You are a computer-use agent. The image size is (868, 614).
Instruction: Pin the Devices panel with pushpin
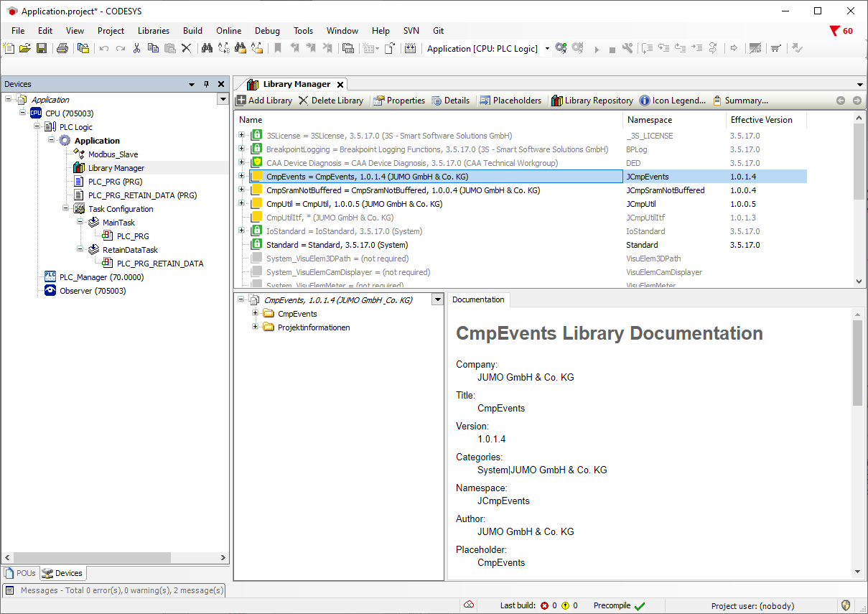206,84
